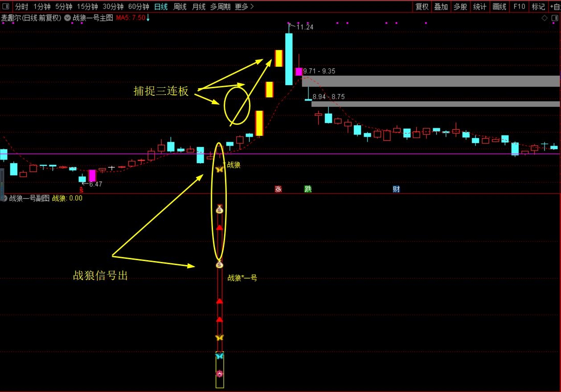Switch to 月线 monthly chart

pyautogui.click(x=199, y=7)
